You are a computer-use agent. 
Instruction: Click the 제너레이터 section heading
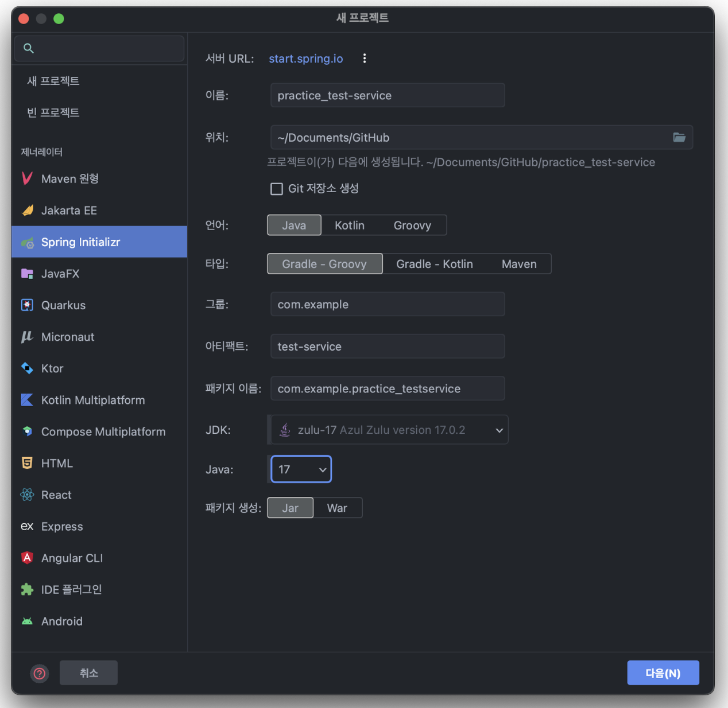tap(41, 152)
